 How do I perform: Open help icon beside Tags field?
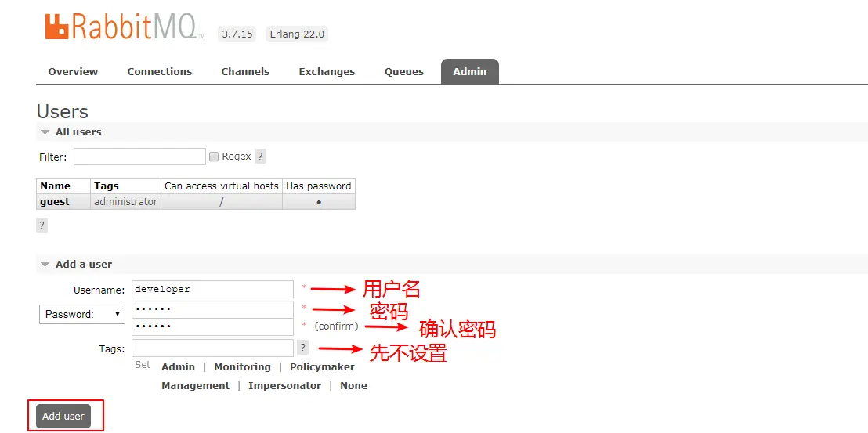tap(303, 348)
